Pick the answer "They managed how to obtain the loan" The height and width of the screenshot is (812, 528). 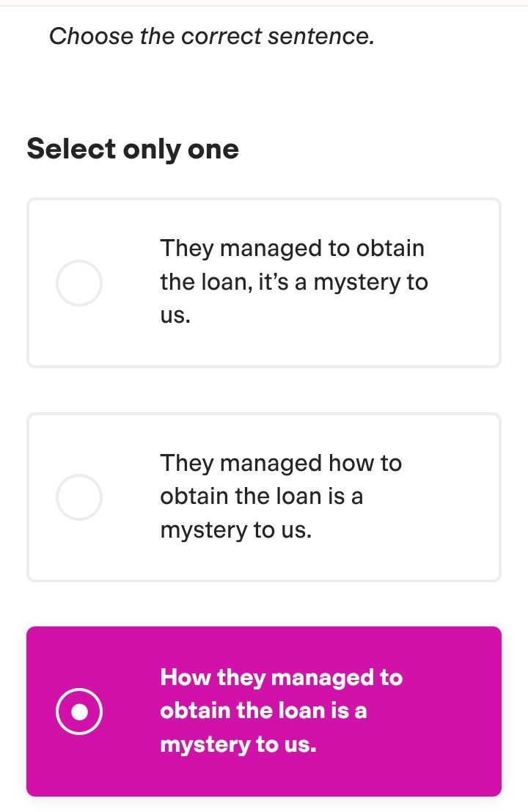(280, 497)
